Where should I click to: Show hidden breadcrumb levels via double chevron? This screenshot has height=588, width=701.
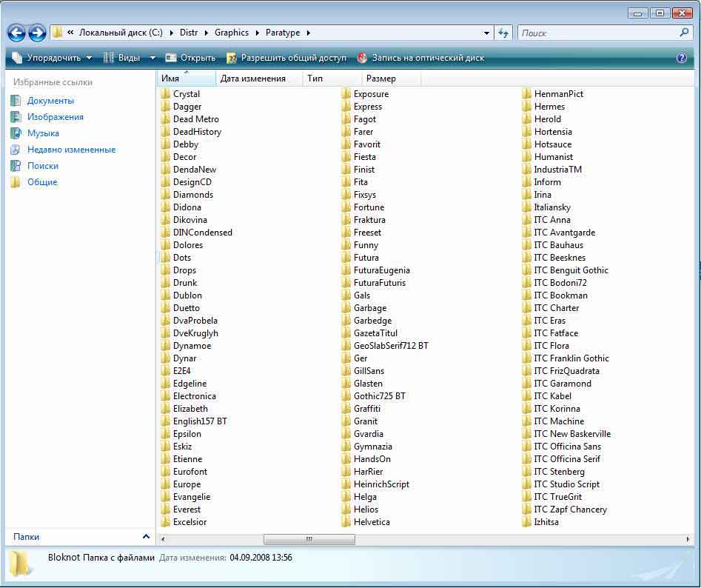click(70, 32)
